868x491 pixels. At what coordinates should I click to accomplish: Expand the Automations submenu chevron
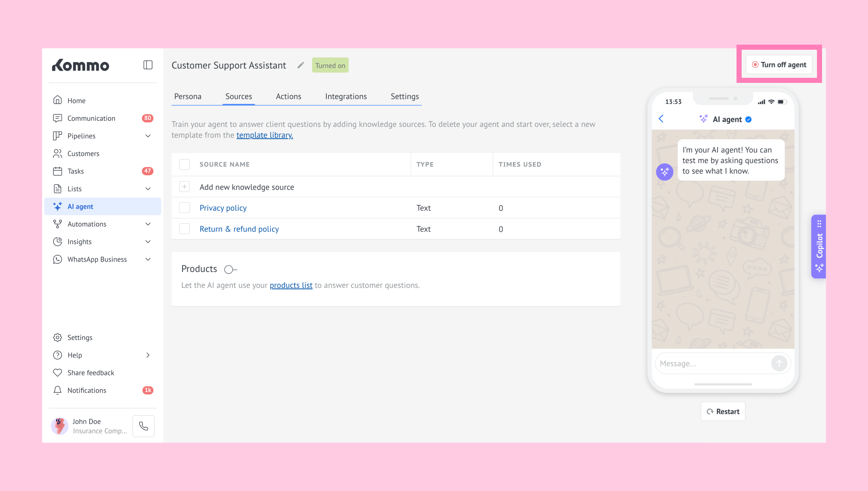[148, 224]
